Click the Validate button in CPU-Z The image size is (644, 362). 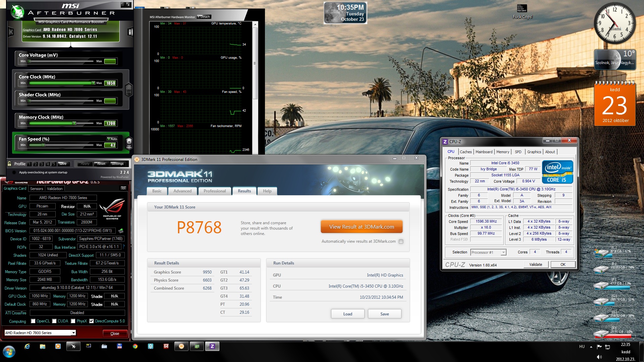(536, 264)
